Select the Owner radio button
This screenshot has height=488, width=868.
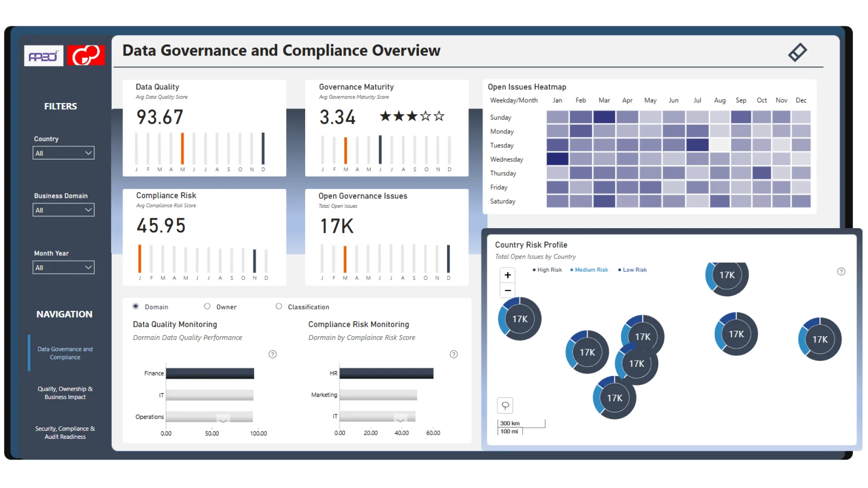click(x=207, y=306)
